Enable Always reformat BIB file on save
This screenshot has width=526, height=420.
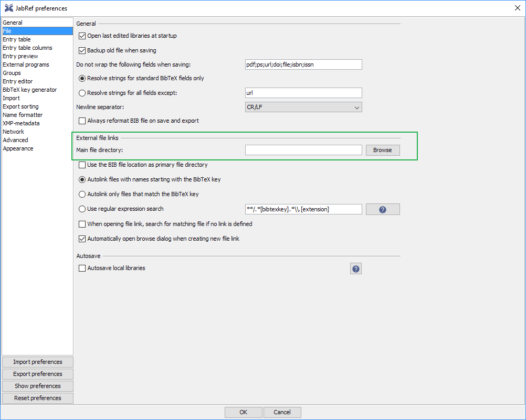pos(82,121)
